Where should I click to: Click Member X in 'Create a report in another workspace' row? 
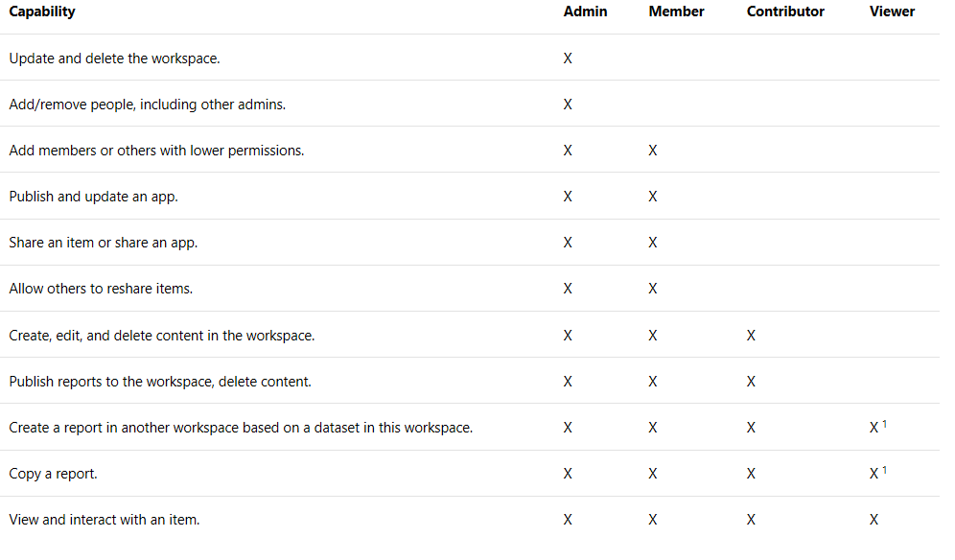pos(653,428)
